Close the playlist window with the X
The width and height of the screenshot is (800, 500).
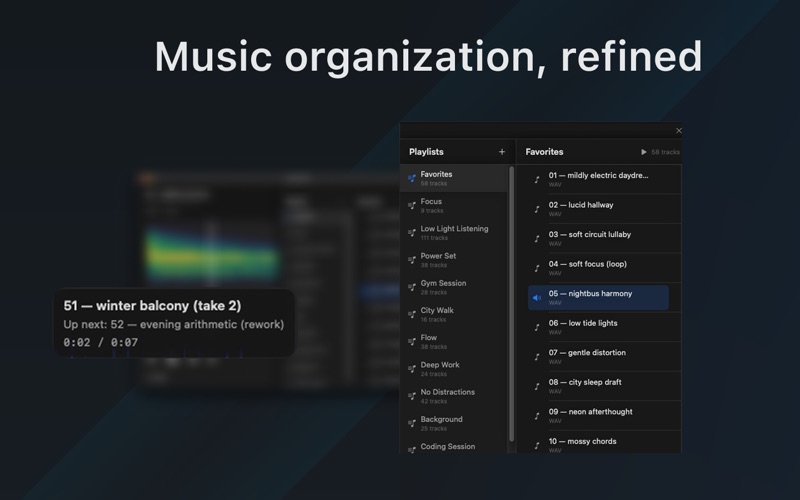point(679,131)
